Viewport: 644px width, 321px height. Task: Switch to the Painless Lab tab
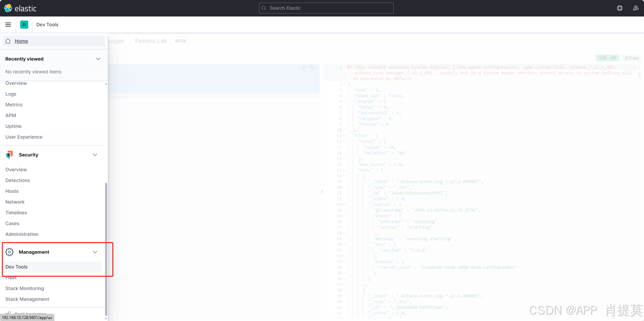151,41
